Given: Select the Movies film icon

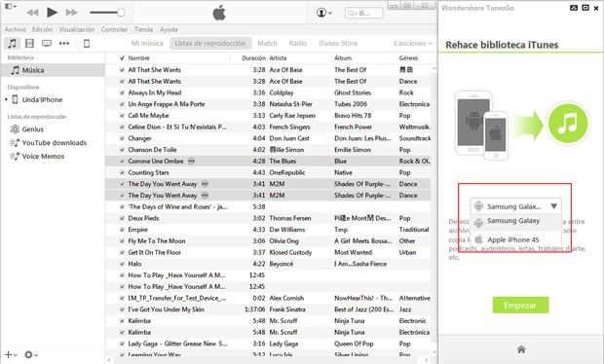Looking at the screenshot, I should tap(29, 43).
